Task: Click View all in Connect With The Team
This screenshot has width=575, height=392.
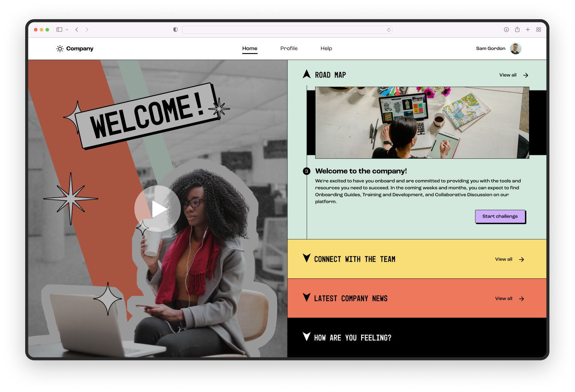Action: coord(503,259)
